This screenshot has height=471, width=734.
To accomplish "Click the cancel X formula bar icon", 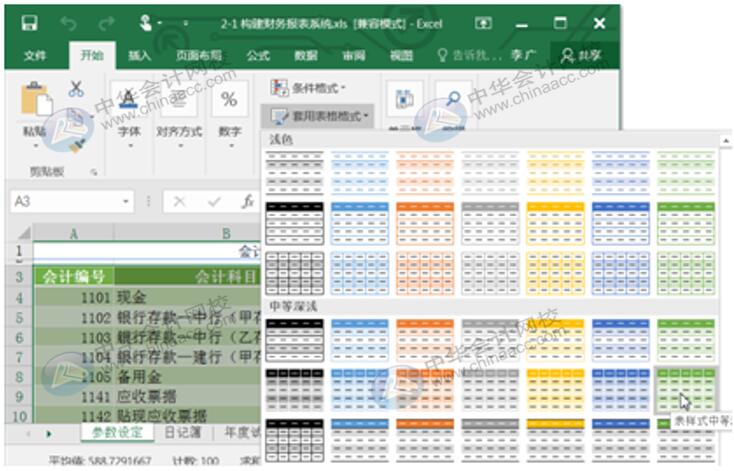I will 180,202.
